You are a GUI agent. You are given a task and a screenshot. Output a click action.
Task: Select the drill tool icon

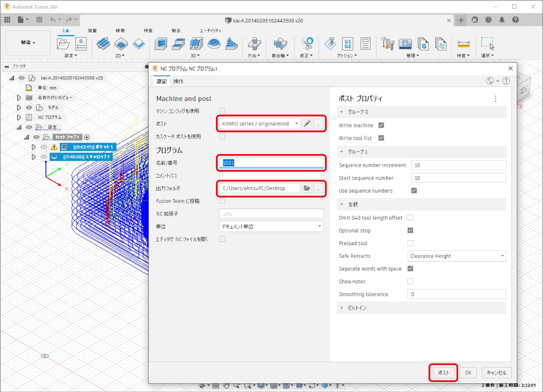click(x=254, y=44)
